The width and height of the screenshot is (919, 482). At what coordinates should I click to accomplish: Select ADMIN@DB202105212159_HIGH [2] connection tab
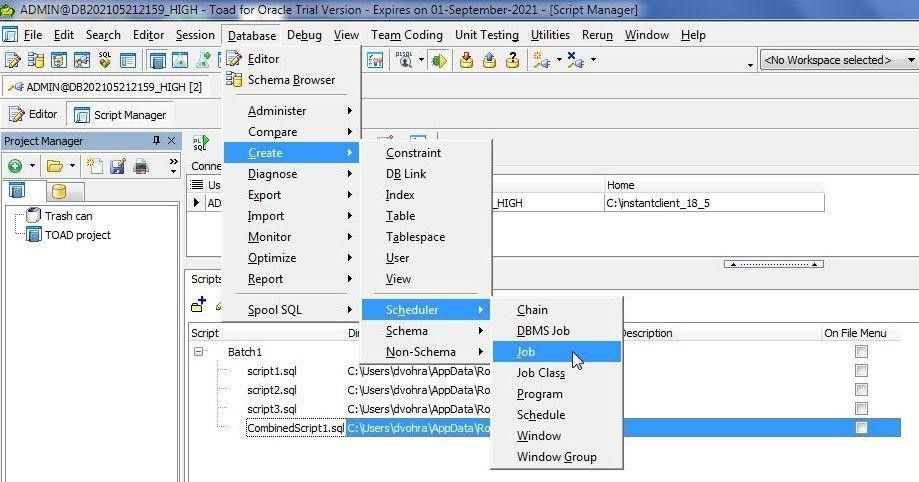click(105, 87)
